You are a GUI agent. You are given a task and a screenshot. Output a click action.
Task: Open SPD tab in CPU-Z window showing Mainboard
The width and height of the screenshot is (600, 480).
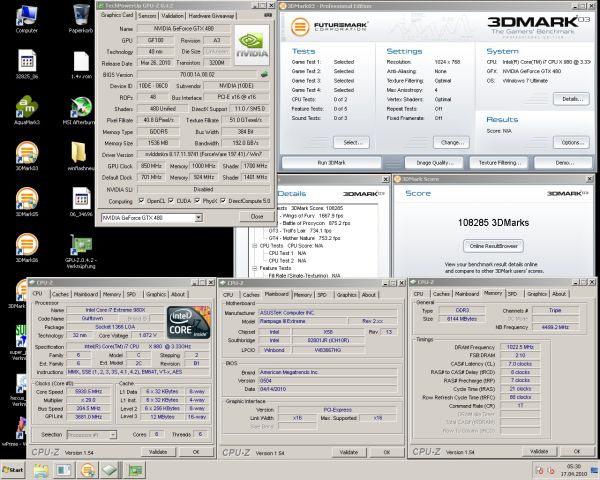click(x=322, y=294)
